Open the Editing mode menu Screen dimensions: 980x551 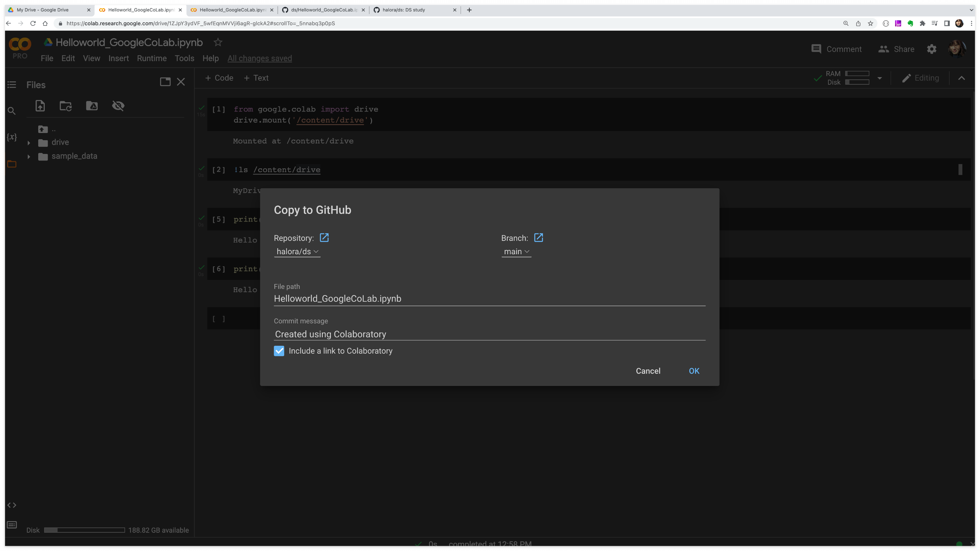click(920, 78)
